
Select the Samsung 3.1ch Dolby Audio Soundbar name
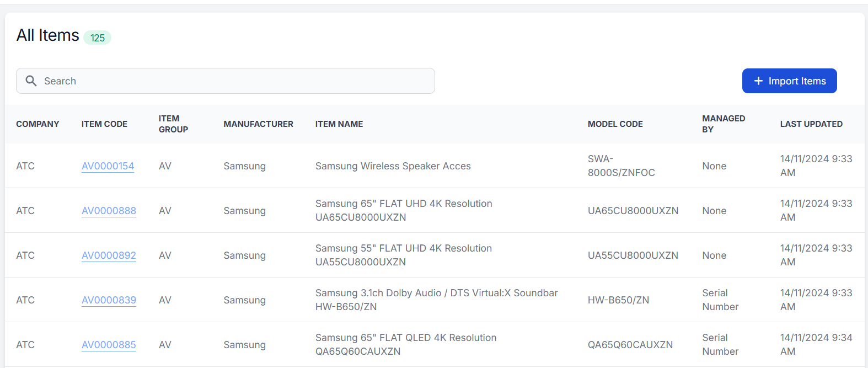point(437,300)
